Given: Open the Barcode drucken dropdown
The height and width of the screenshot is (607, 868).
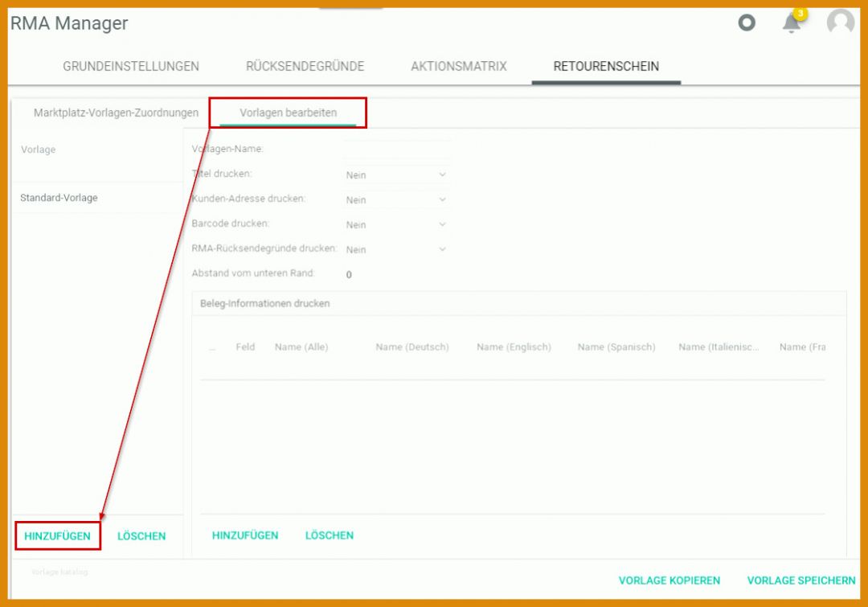Looking at the screenshot, I should (x=396, y=224).
